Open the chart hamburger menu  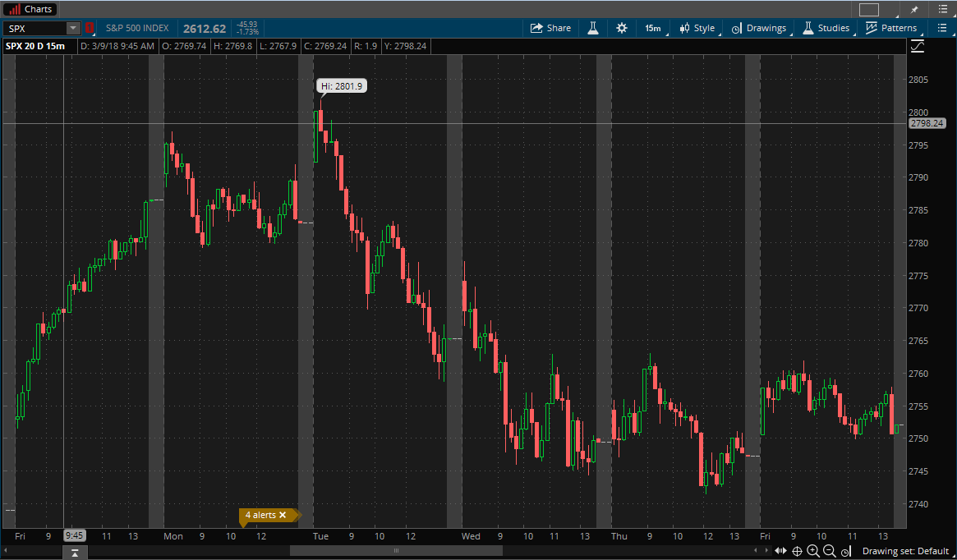(x=941, y=27)
